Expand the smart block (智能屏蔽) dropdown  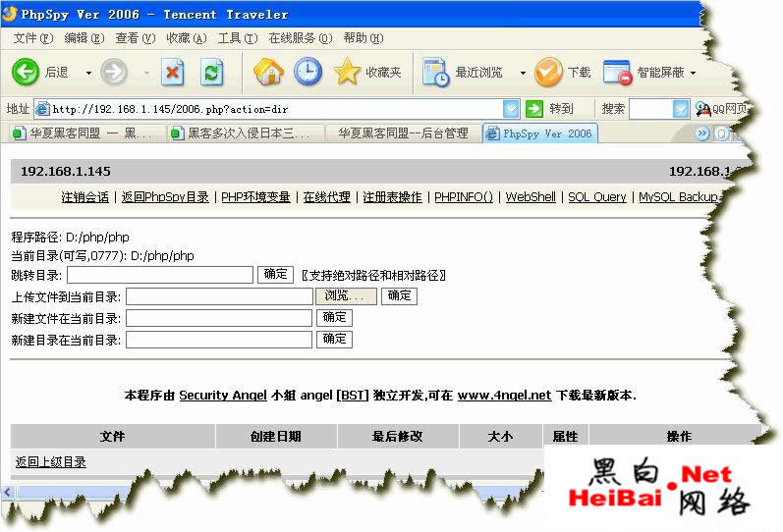(694, 73)
